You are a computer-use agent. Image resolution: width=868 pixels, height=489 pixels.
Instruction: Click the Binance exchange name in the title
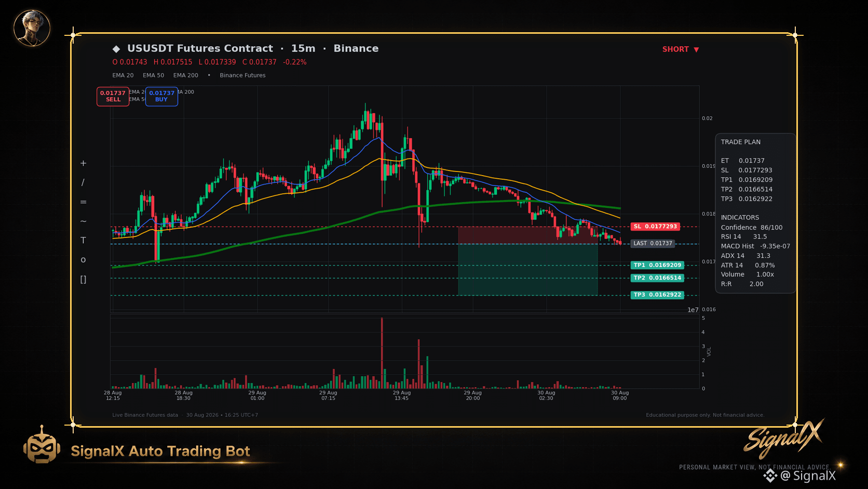[356, 48]
